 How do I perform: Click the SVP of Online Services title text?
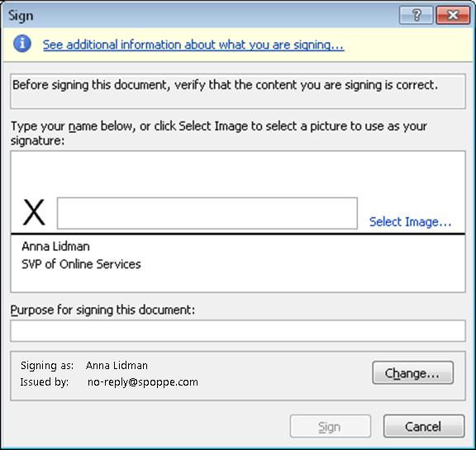point(81,264)
